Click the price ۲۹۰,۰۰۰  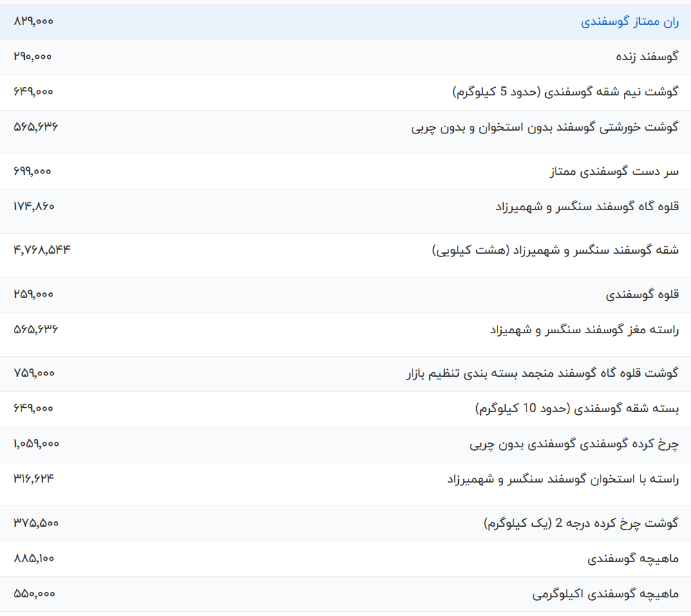click(32, 57)
